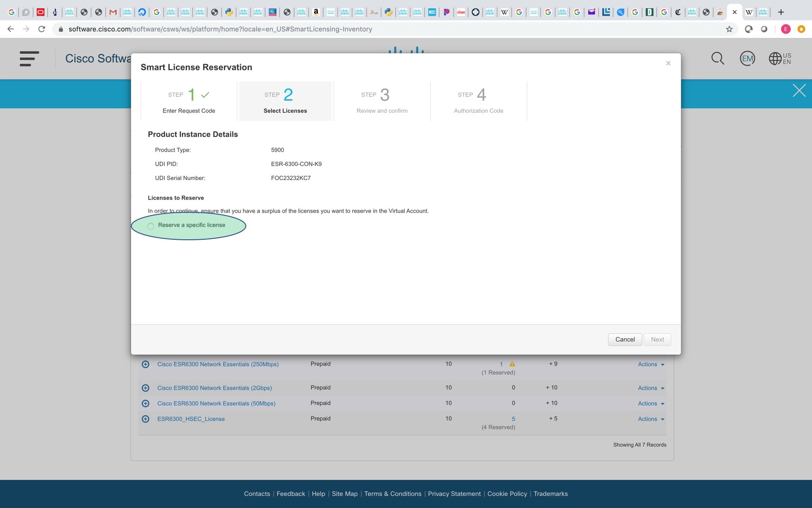Click the yellow warning icon for 250Mbps
This screenshot has width=812, height=508.
pos(512,364)
